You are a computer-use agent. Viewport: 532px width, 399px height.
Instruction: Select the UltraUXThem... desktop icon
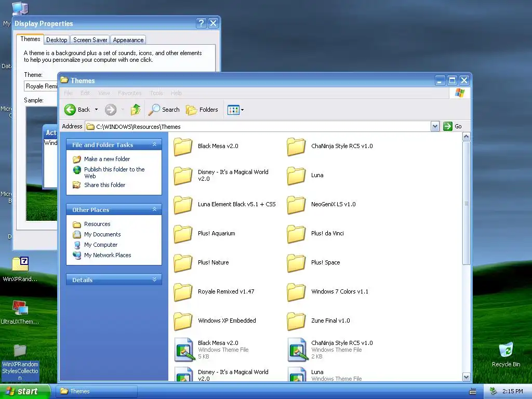[x=20, y=312]
